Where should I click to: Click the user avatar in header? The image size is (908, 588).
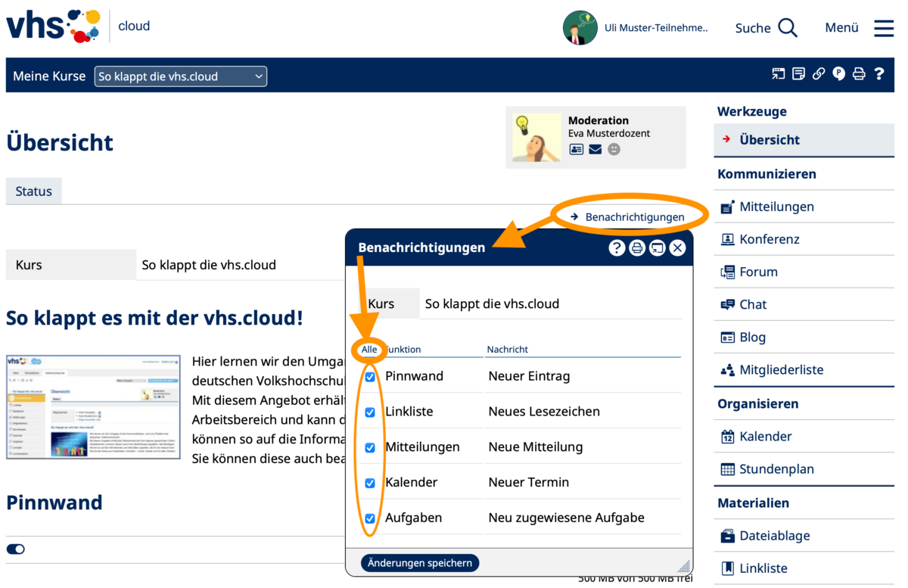580,28
